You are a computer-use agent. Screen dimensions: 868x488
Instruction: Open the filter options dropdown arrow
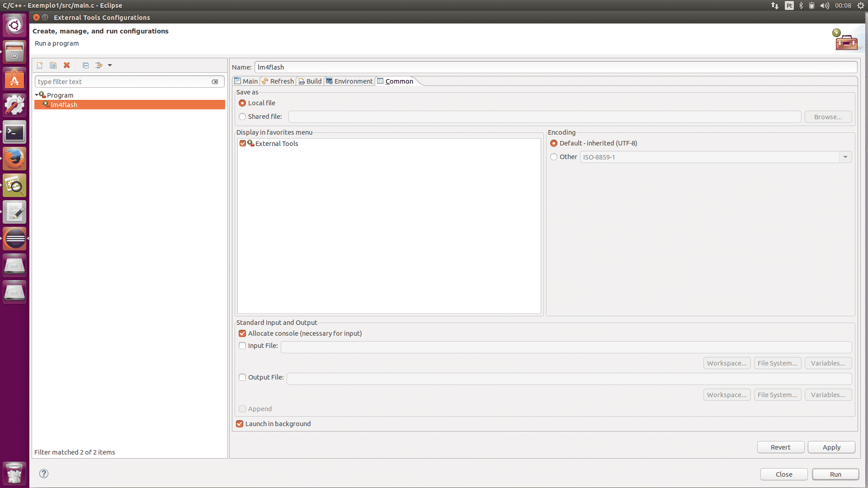pyautogui.click(x=110, y=65)
